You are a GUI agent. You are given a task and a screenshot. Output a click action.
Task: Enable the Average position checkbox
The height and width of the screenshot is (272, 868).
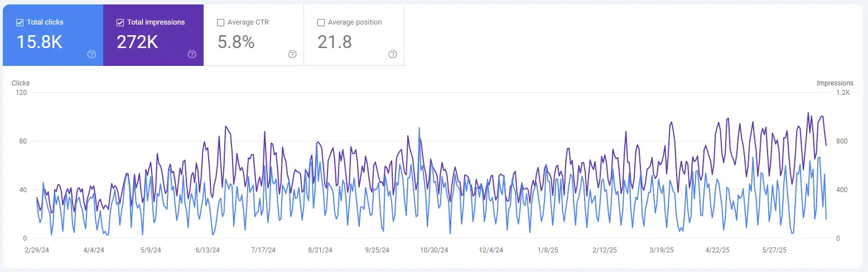point(321,22)
